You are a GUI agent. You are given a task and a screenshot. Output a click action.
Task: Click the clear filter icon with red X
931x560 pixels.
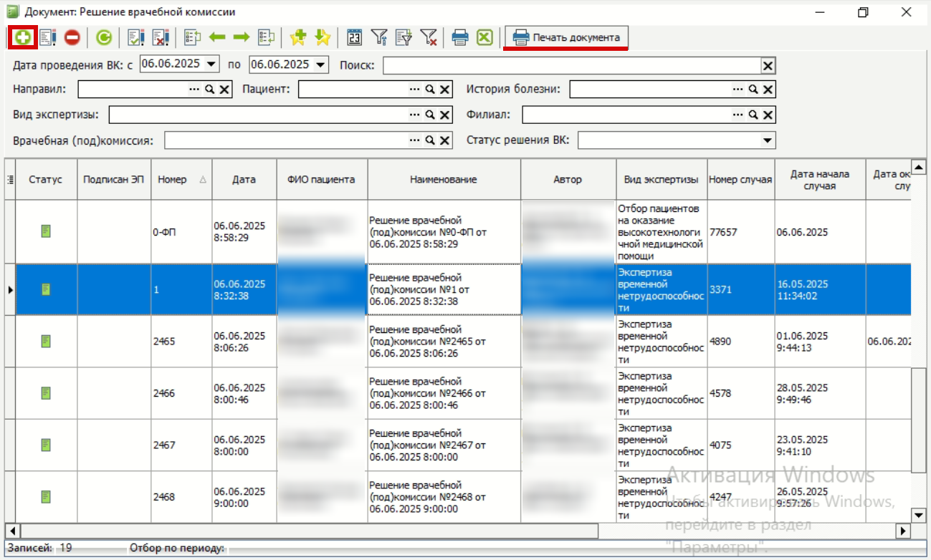429,37
